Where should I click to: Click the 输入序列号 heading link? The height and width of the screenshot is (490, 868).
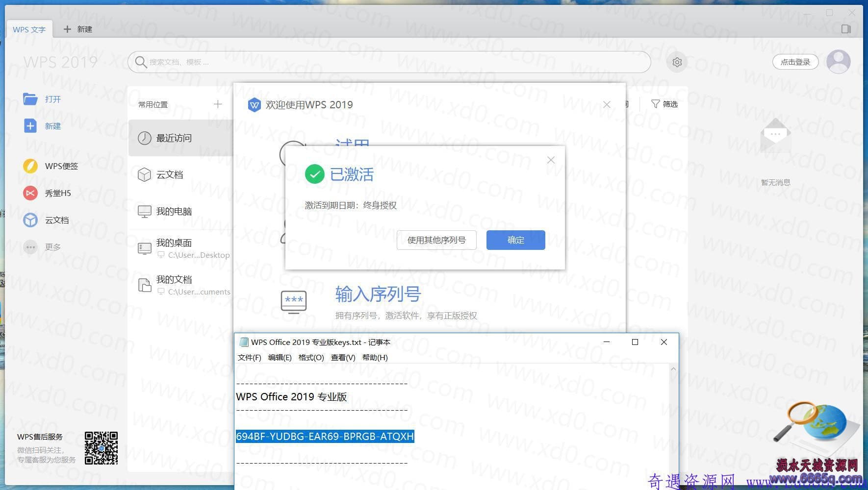378,294
